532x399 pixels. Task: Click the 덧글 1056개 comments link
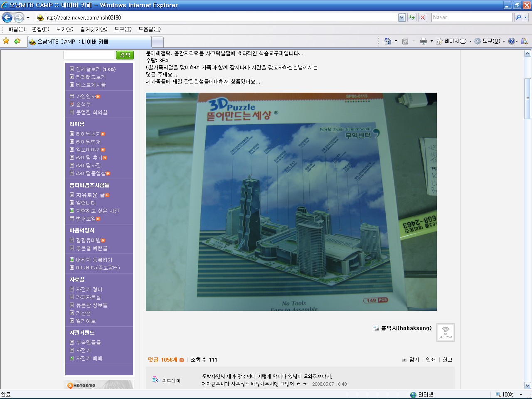[x=163, y=360]
